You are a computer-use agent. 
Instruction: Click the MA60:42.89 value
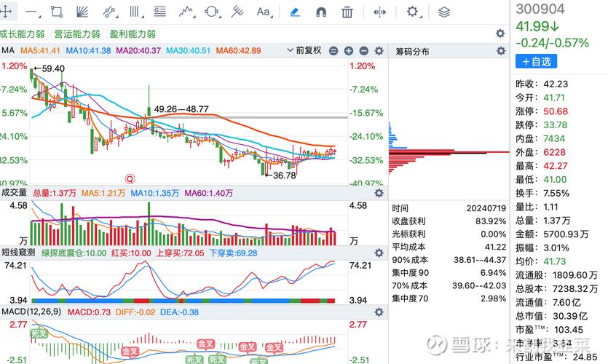click(239, 51)
